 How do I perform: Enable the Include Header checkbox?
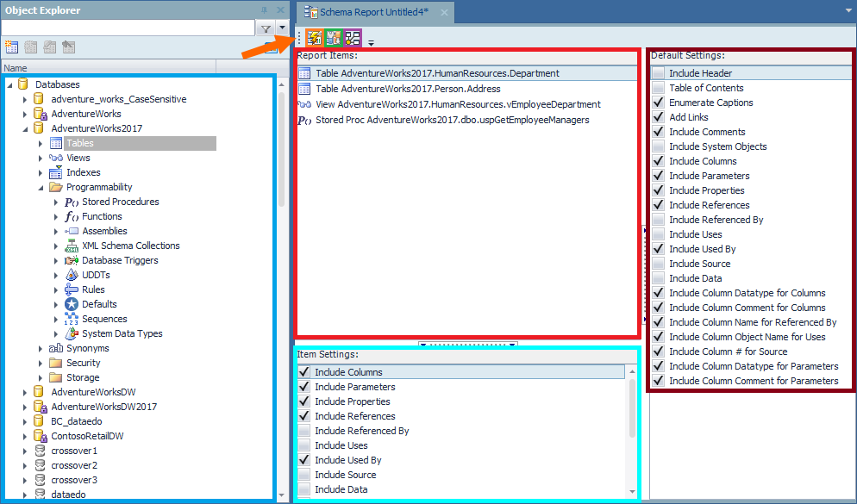[x=659, y=73]
